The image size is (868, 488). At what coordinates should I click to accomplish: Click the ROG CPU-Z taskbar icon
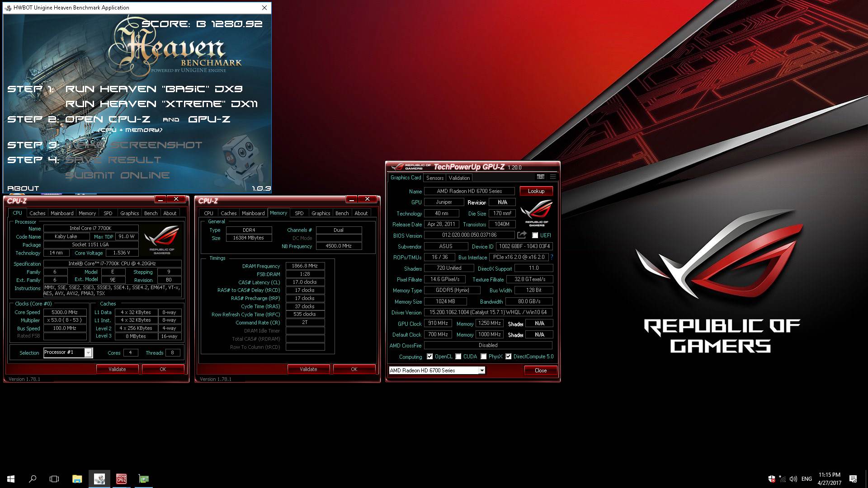[x=121, y=479]
